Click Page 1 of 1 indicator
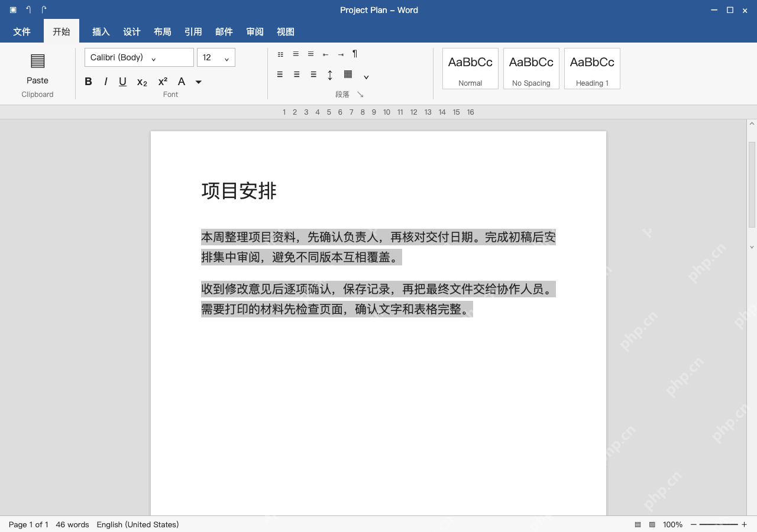Image resolution: width=757 pixels, height=532 pixels. 28,524
